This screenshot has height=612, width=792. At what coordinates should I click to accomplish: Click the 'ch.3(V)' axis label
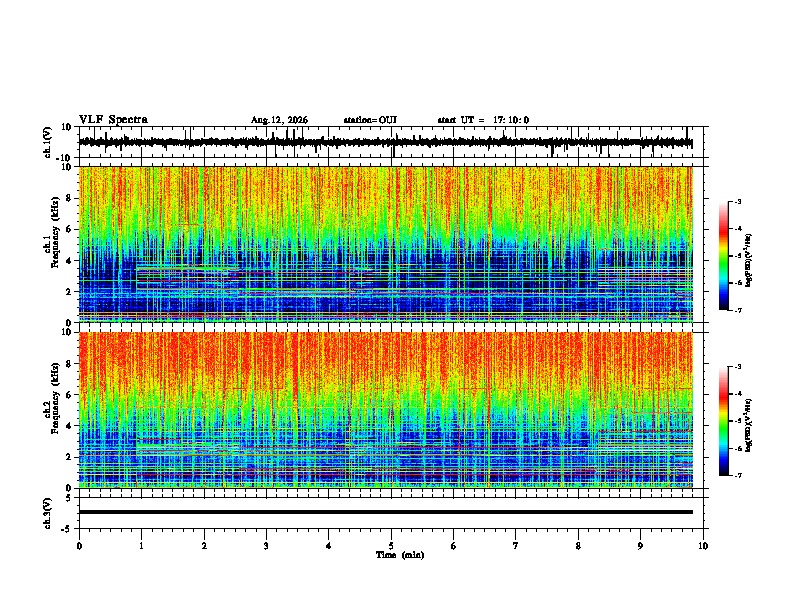point(48,513)
